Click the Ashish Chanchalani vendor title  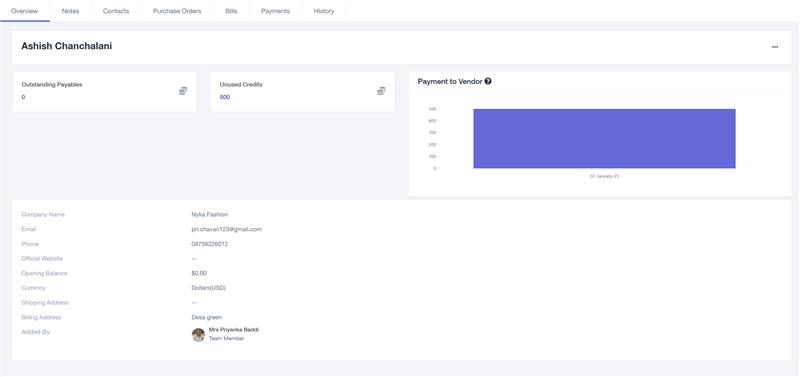[67, 46]
